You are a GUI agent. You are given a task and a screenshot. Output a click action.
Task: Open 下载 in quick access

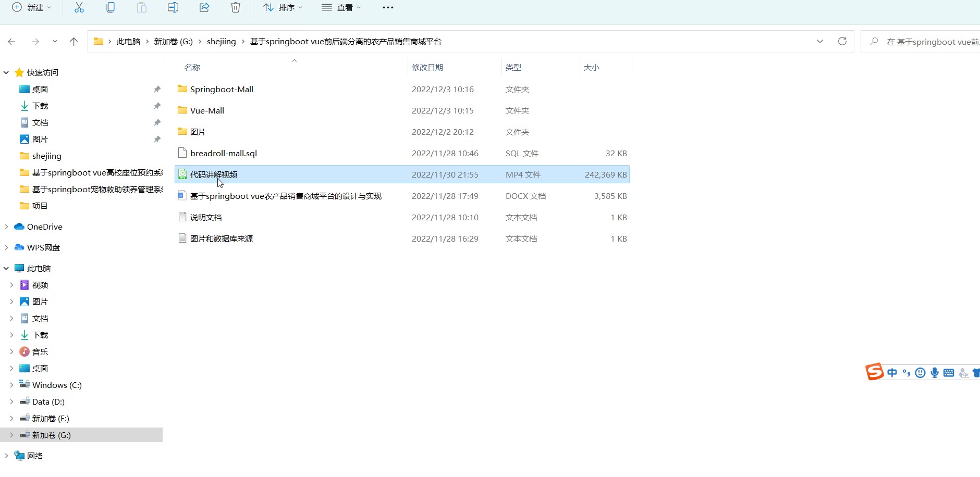click(40, 106)
